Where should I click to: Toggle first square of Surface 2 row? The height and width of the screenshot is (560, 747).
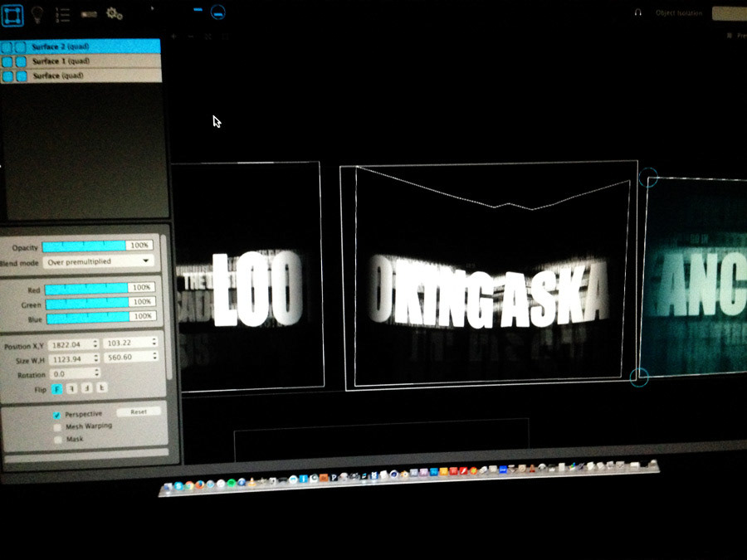[7, 46]
